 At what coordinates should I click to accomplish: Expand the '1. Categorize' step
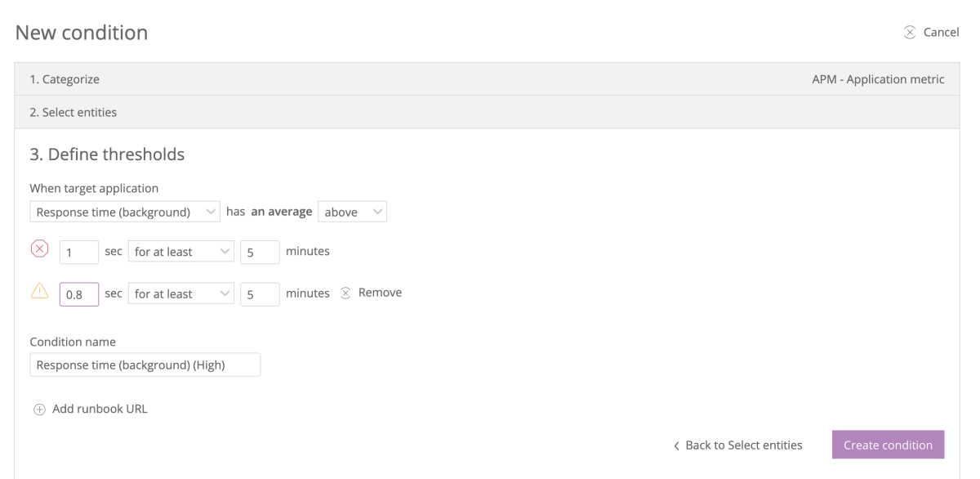click(x=65, y=79)
